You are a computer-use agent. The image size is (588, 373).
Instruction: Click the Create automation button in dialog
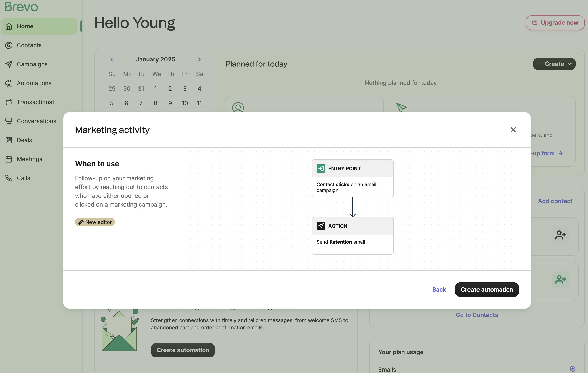(487, 290)
